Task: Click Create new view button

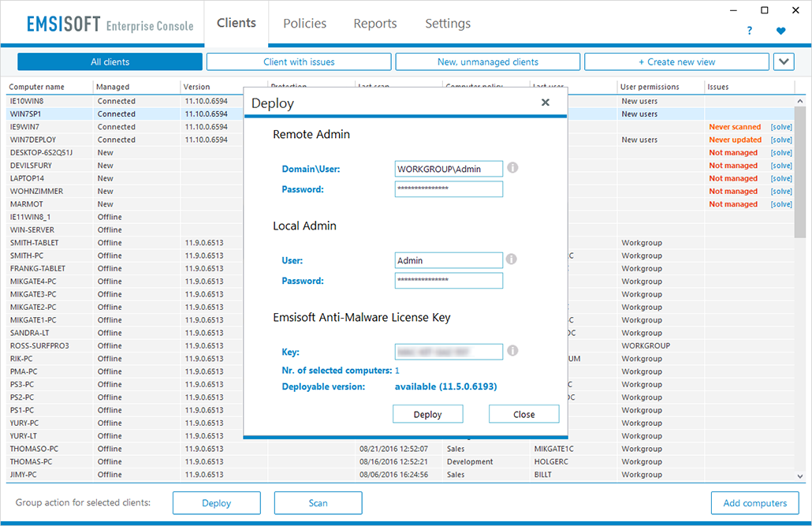Action: pos(677,62)
